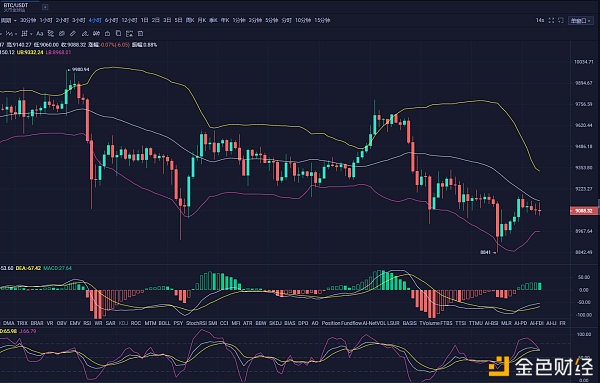Add a new tab beside BTC/USDT
Screen dimensions: 600x383
45,7
